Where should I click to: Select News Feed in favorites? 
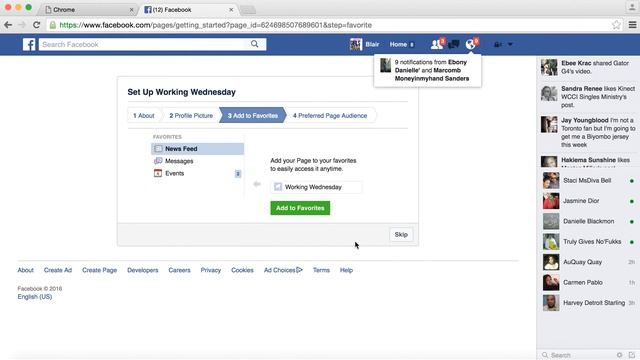pyautogui.click(x=198, y=149)
